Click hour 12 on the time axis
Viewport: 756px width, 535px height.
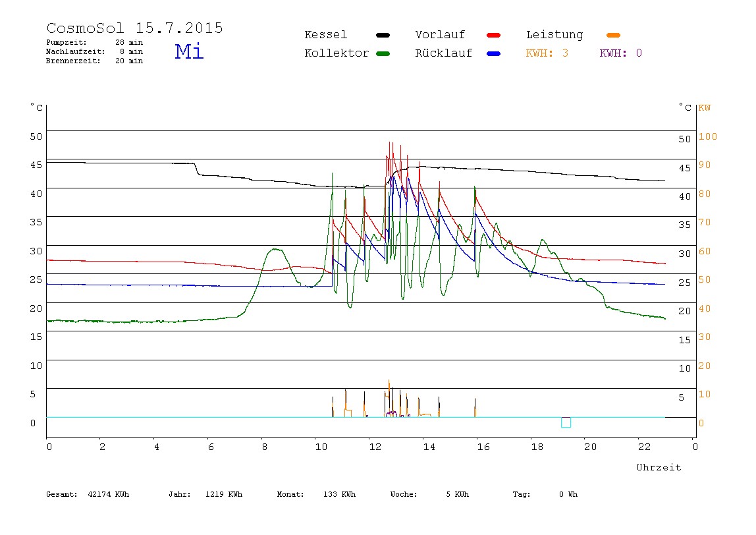(375, 447)
